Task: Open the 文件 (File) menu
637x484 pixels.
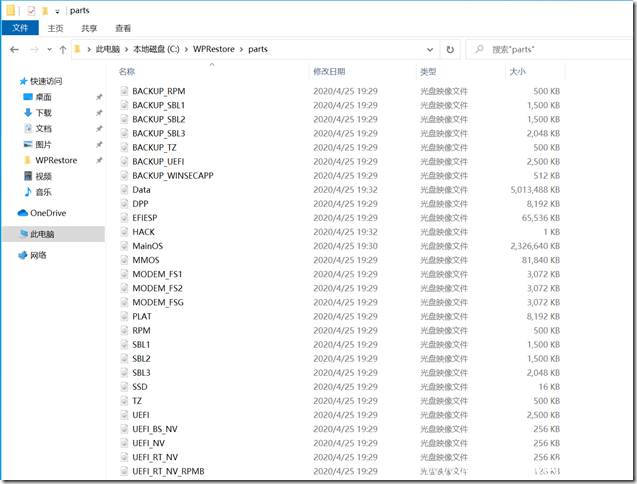Action: click(21, 29)
